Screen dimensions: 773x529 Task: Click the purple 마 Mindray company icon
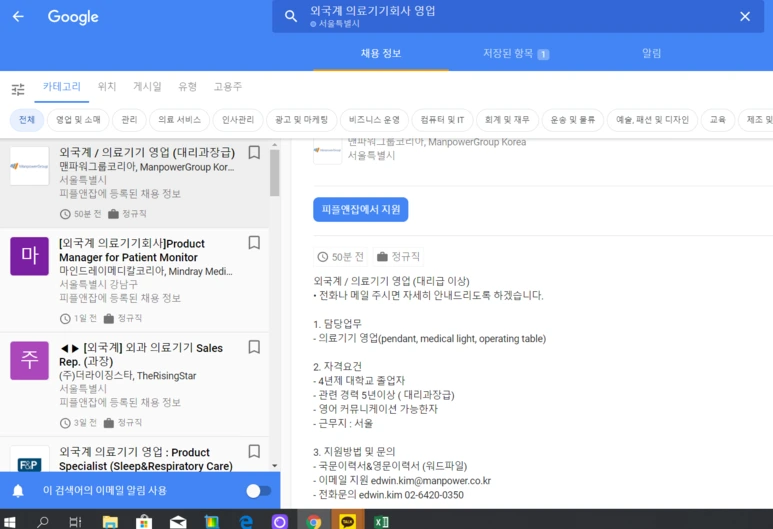coord(30,256)
